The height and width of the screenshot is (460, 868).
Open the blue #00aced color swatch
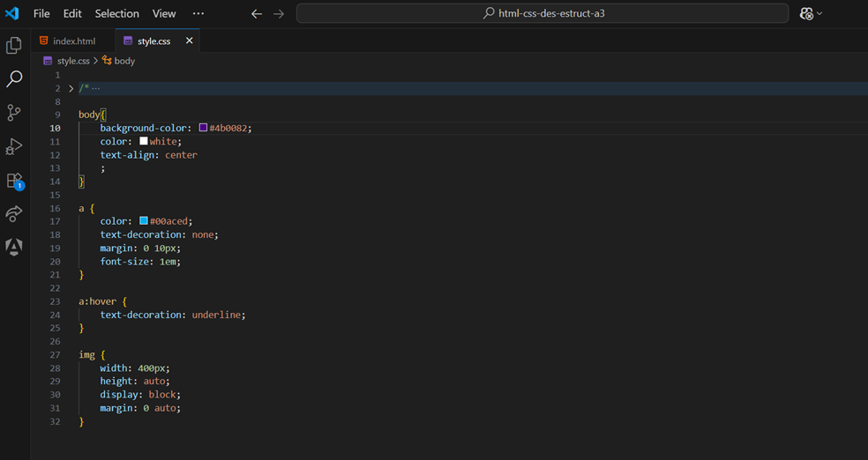pyautogui.click(x=144, y=220)
